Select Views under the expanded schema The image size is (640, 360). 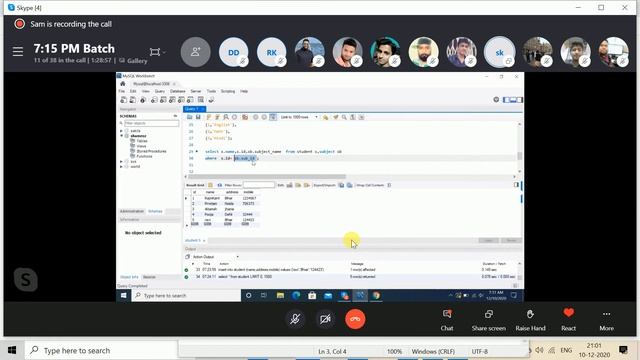(x=141, y=146)
